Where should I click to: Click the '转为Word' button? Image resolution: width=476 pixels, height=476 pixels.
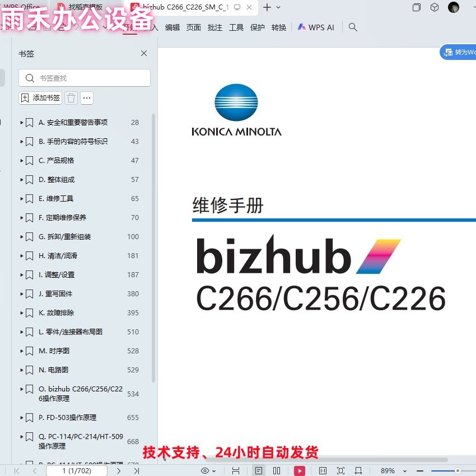[x=460, y=52]
